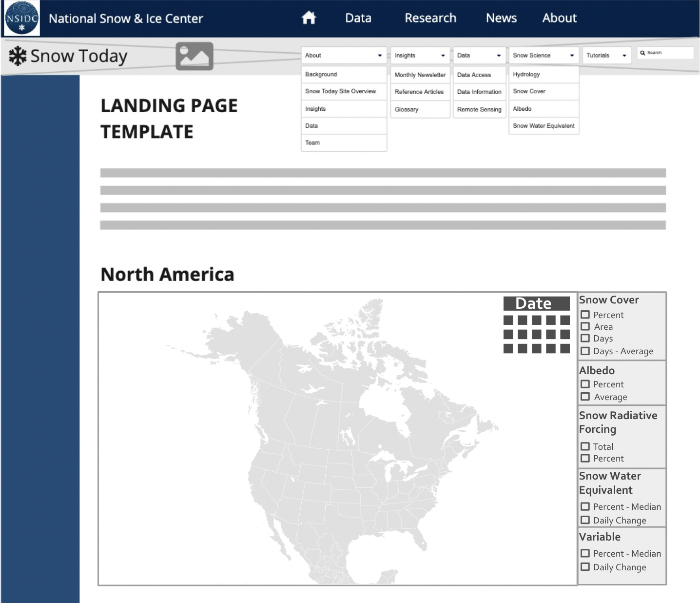Screen dimensions: 700x603
Task: Toggle Snow Radiative Forcing Total checkbox
Action: pyautogui.click(x=585, y=446)
